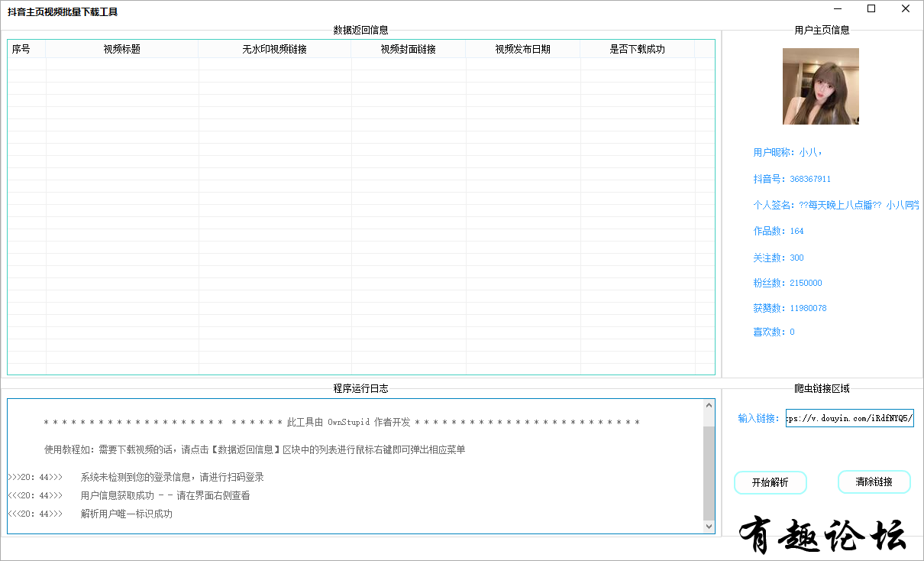Click the 使用教程 instructions line in log
Viewport: 924px width, 561px height.
255,449
